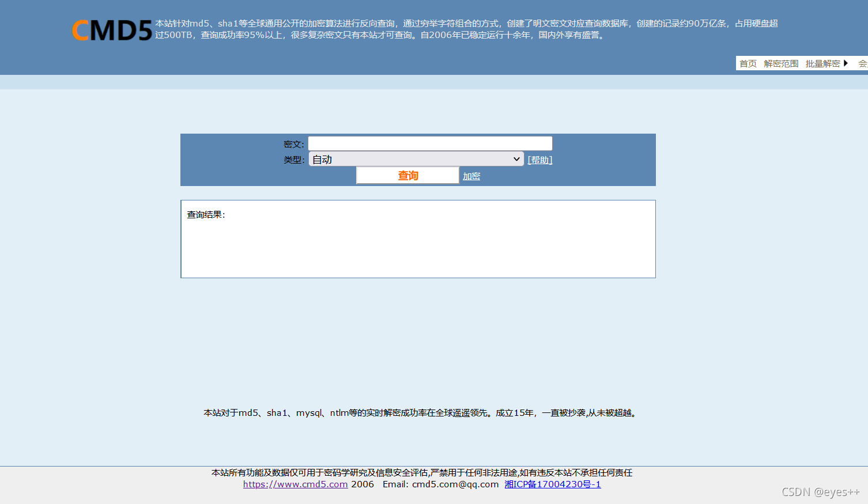Viewport: 868px width, 504px height.
Task: Click the sentence starting 本站对于md5、sha1、mysql
Action: (421, 413)
